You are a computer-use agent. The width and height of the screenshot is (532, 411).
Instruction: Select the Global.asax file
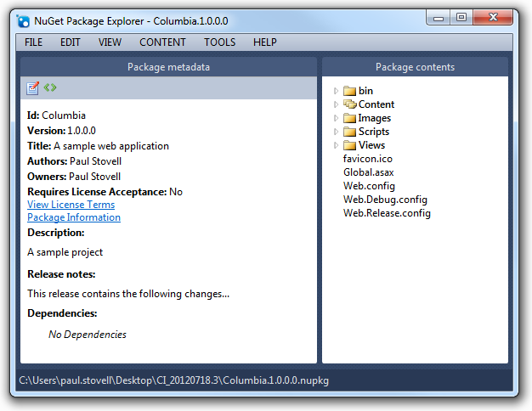click(369, 172)
